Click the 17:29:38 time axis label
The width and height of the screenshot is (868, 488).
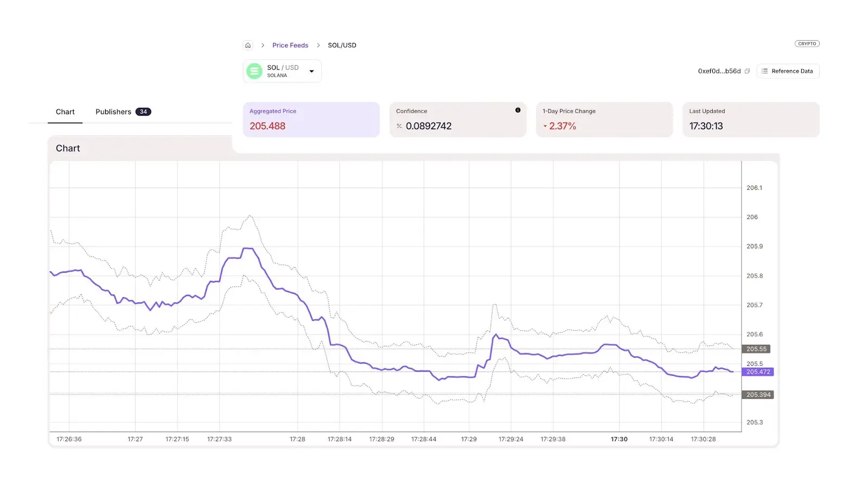coord(553,439)
